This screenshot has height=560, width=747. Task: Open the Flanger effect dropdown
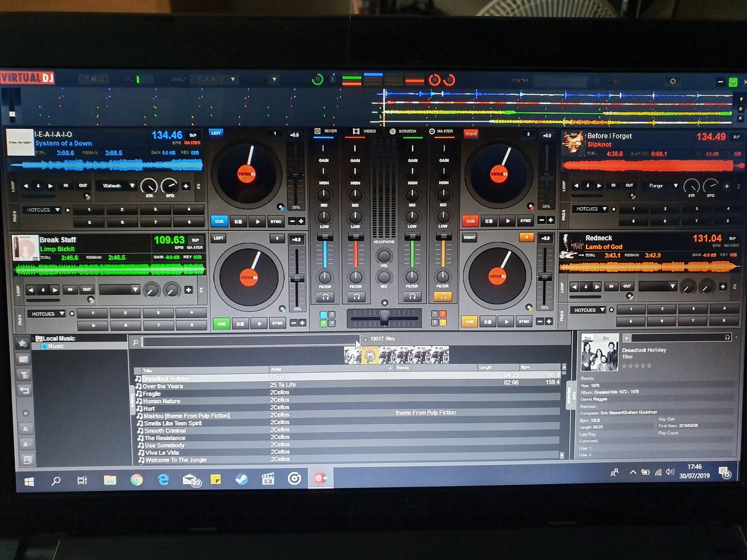(660, 185)
